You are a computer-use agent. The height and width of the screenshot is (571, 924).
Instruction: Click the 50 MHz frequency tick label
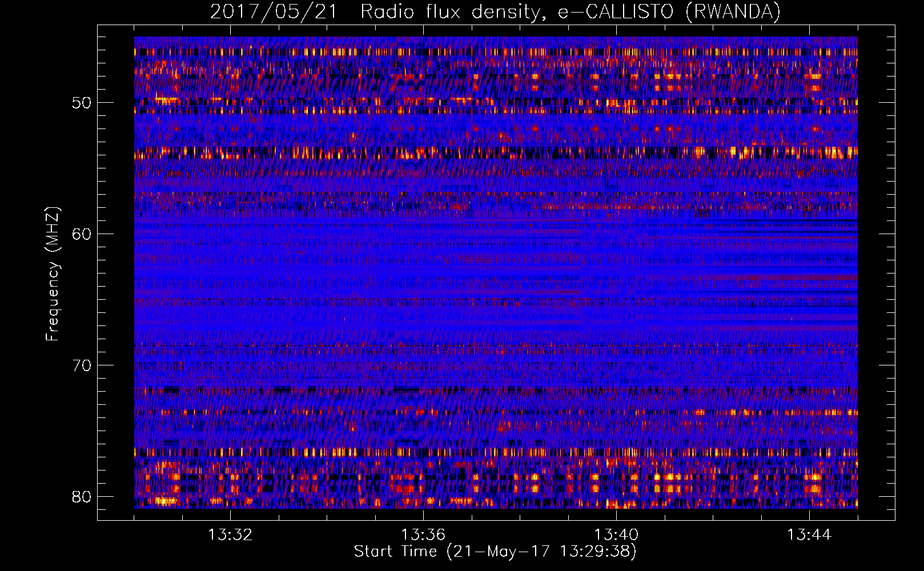tap(81, 103)
